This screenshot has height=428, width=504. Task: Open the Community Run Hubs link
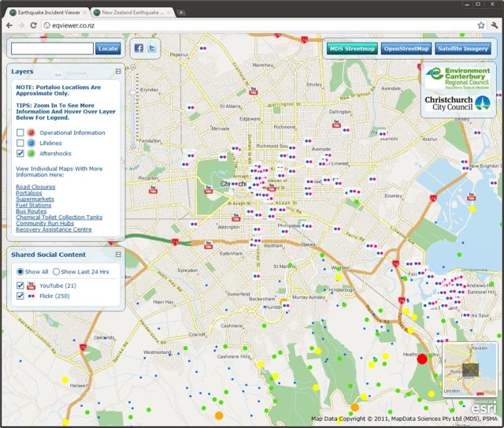(45, 223)
